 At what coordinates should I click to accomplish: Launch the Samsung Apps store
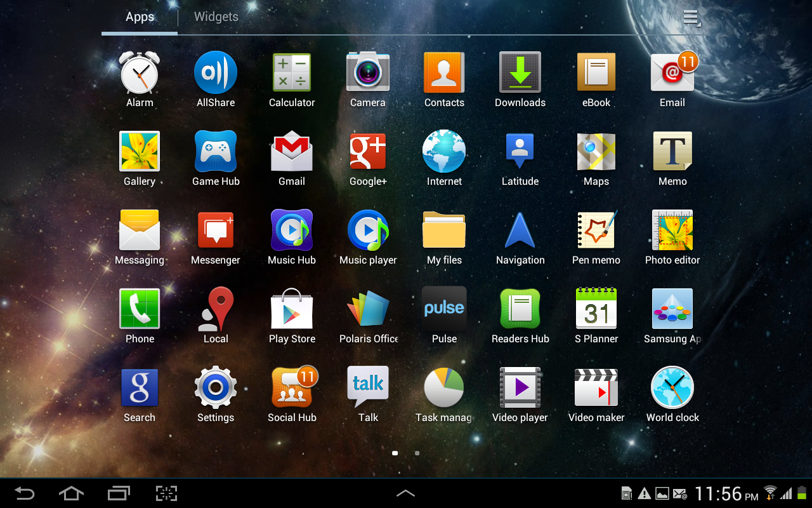click(x=672, y=316)
